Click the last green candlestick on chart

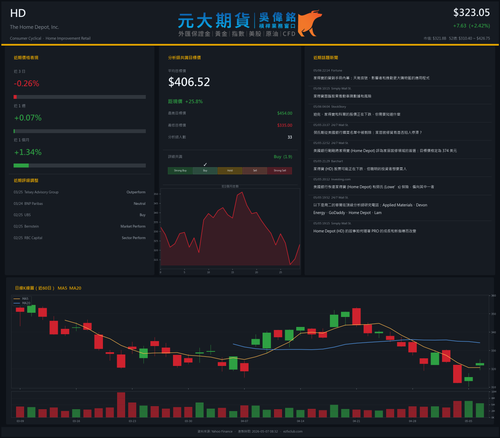480,364
